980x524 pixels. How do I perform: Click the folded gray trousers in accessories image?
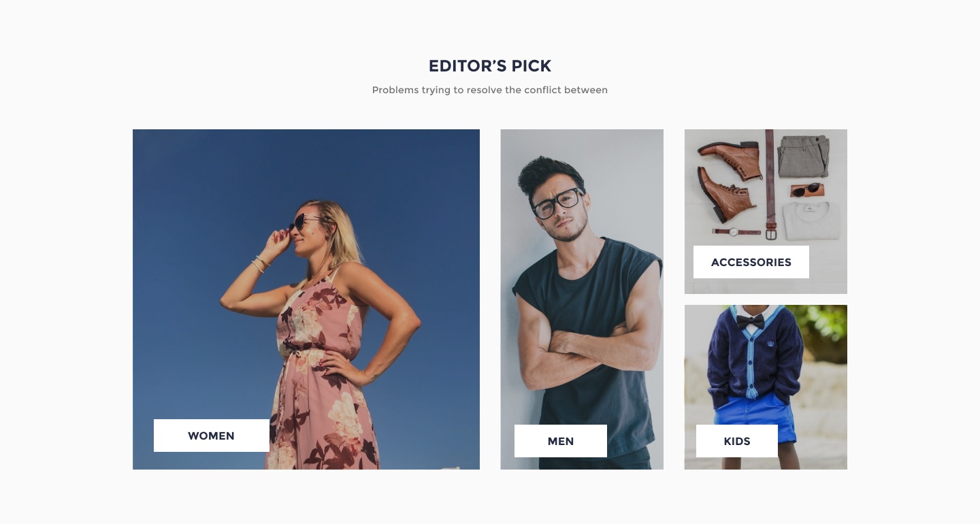pyautogui.click(x=804, y=156)
